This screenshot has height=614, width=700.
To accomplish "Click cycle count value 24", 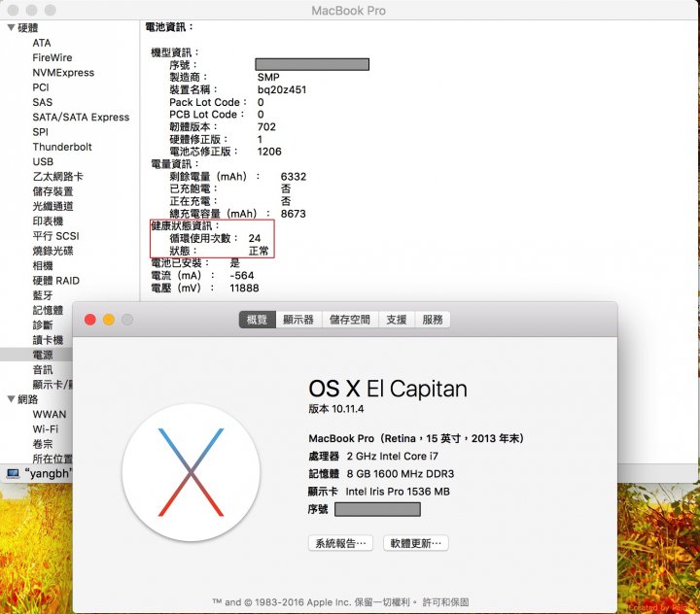I will click(x=255, y=238).
